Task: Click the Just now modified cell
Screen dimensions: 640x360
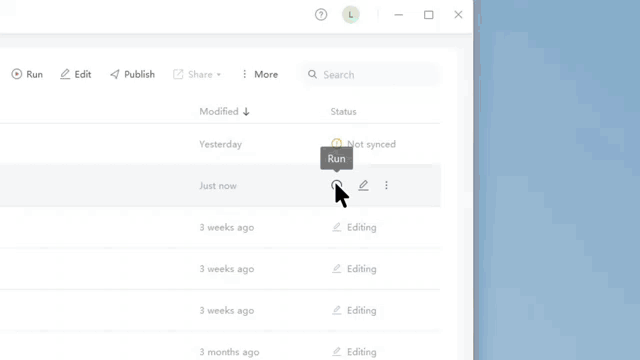Action: pyautogui.click(x=218, y=186)
